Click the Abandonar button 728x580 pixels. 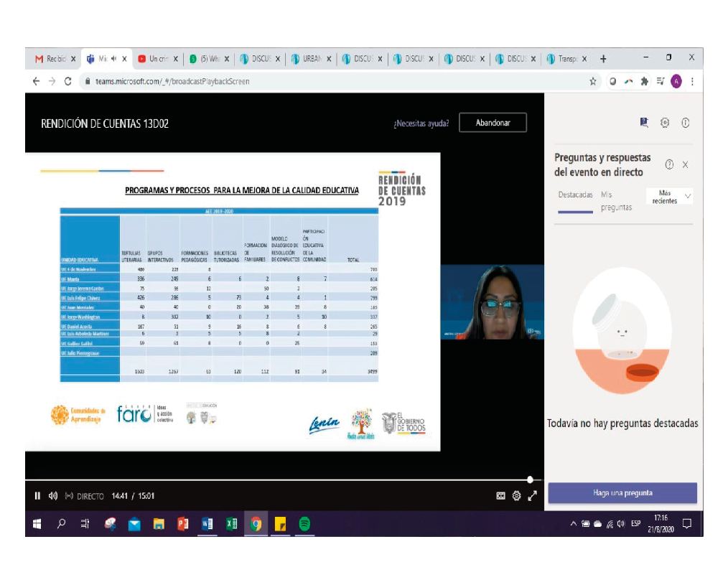[493, 123]
